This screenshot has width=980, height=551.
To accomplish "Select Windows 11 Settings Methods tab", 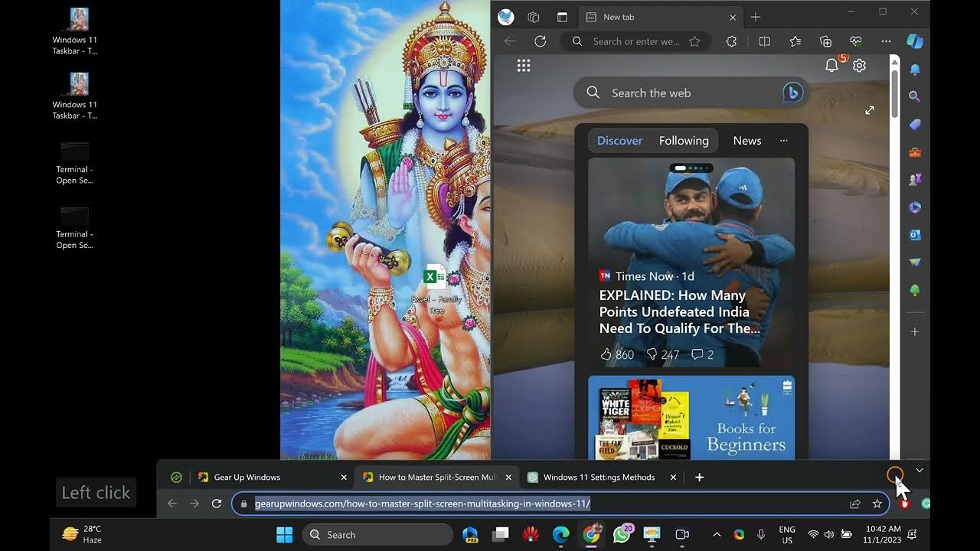I will coord(602,477).
